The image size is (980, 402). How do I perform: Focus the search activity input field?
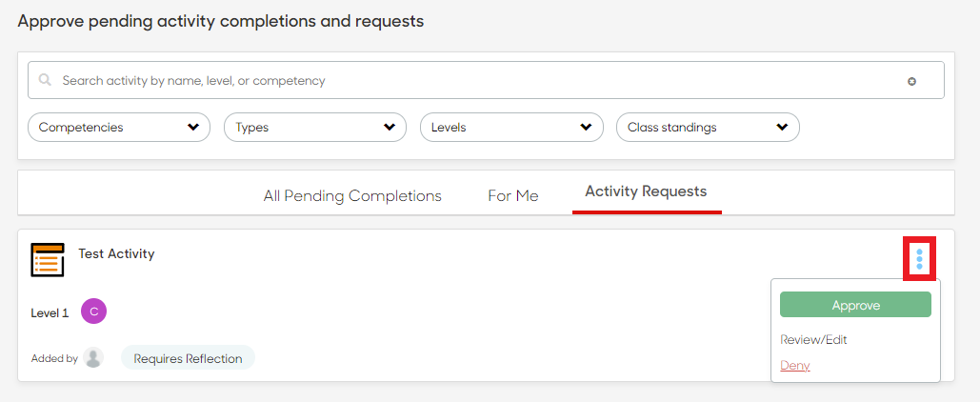(x=486, y=80)
